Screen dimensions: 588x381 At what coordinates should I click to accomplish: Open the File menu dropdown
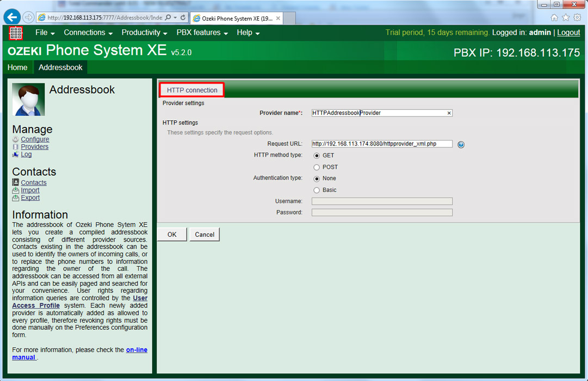45,33
